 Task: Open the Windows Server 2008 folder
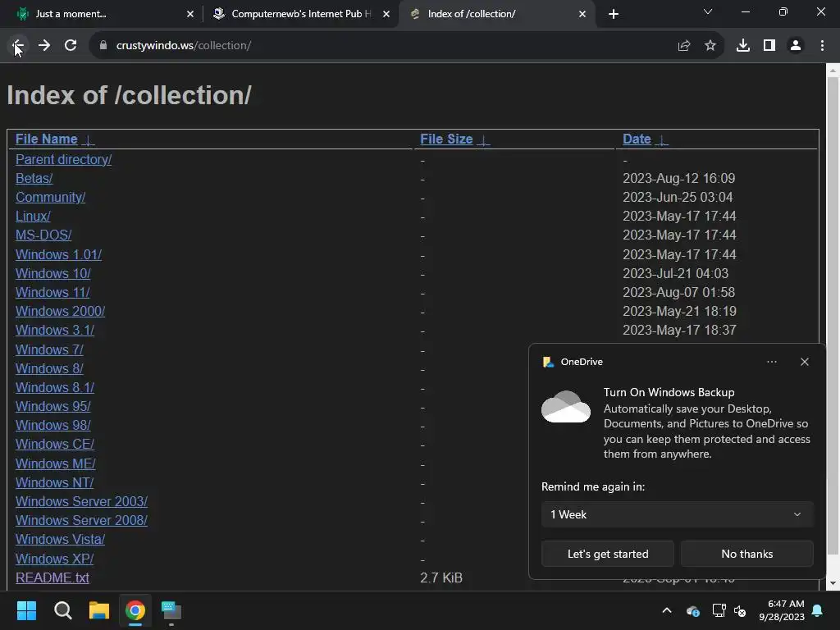(x=81, y=520)
